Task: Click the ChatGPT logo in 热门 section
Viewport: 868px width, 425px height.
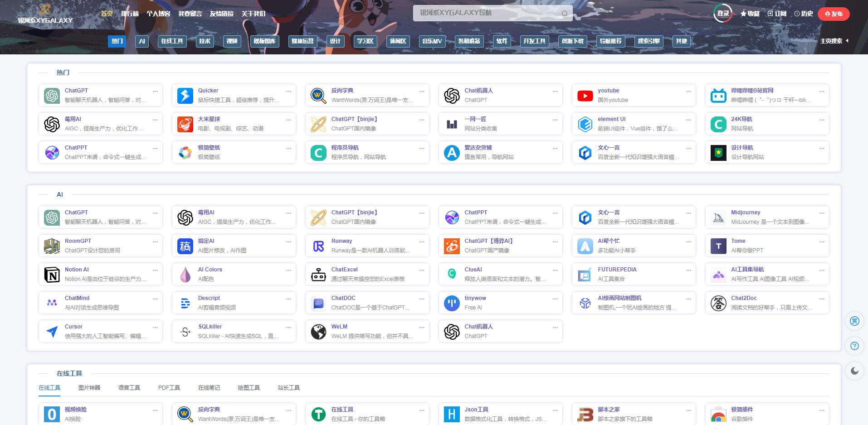Action: pos(52,96)
